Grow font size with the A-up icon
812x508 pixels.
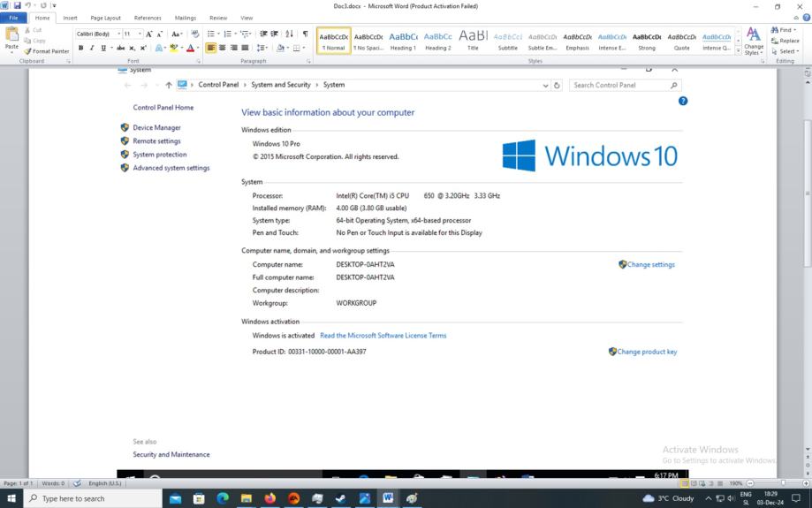click(x=149, y=34)
